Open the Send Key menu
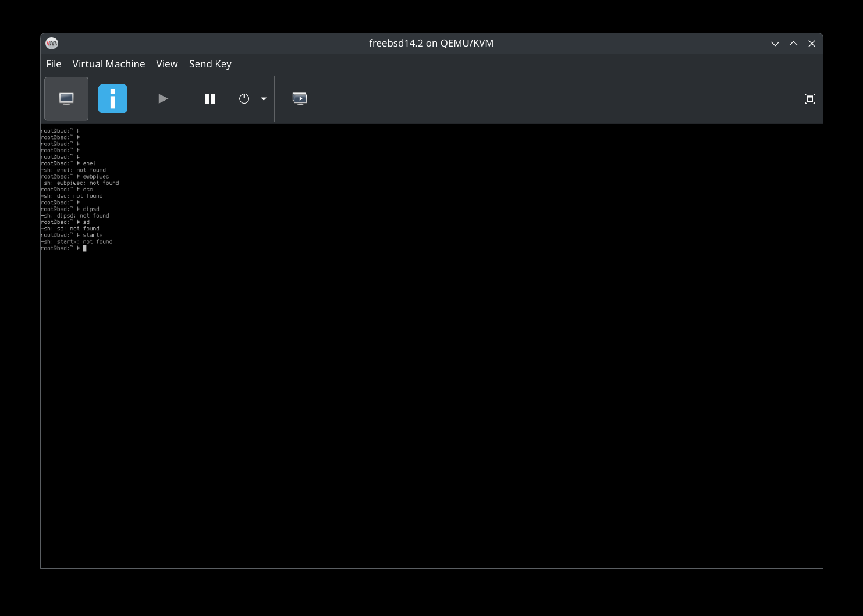This screenshot has width=863, height=616. coord(210,64)
